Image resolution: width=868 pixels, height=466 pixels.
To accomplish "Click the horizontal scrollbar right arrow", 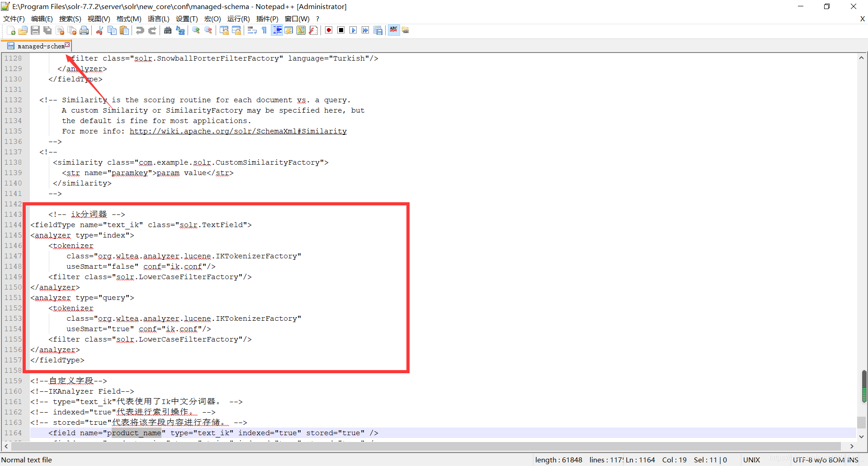I will pyautogui.click(x=852, y=446).
